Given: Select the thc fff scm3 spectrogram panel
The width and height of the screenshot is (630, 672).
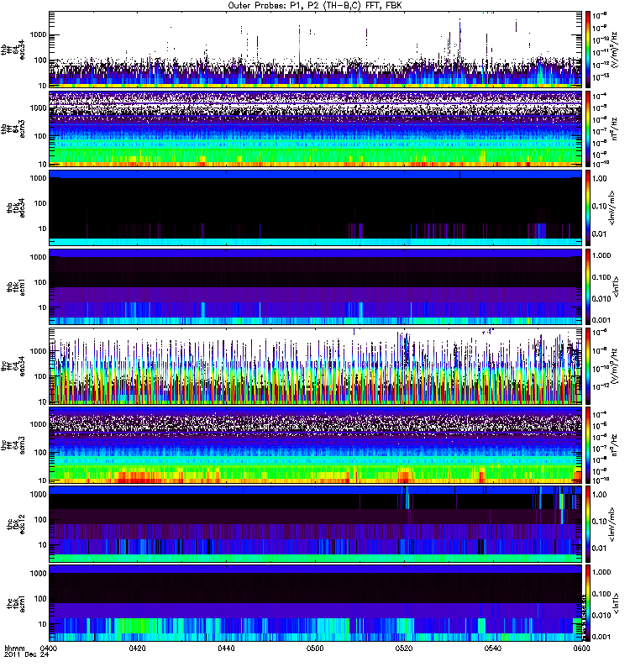Looking at the screenshot, I should coord(316,445).
